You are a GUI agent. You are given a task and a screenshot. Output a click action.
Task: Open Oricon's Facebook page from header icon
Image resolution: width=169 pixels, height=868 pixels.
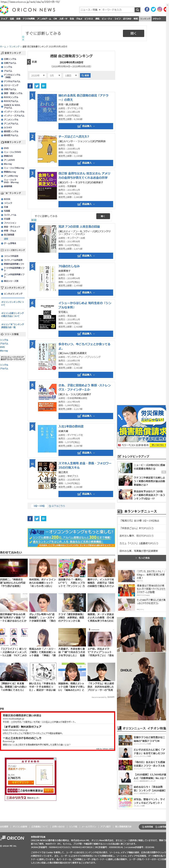click(147, 9)
